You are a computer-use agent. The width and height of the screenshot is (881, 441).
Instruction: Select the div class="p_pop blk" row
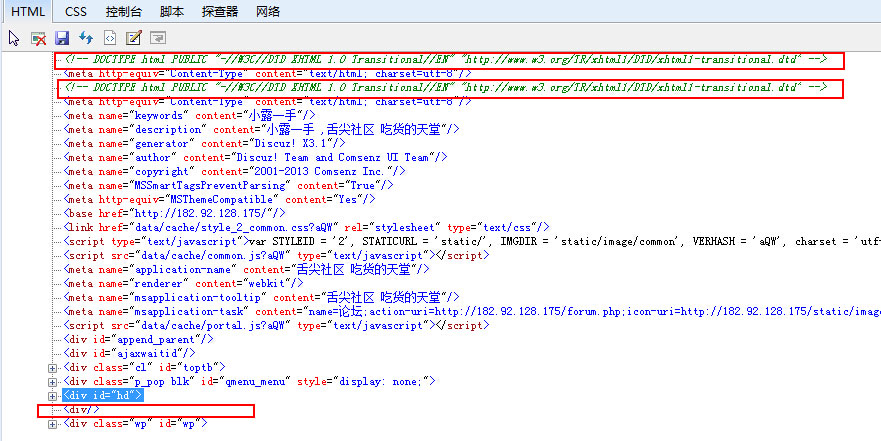pos(249,381)
